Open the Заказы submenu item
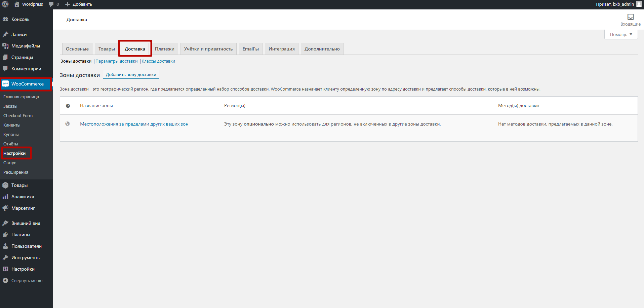The image size is (644, 308). pyautogui.click(x=10, y=106)
